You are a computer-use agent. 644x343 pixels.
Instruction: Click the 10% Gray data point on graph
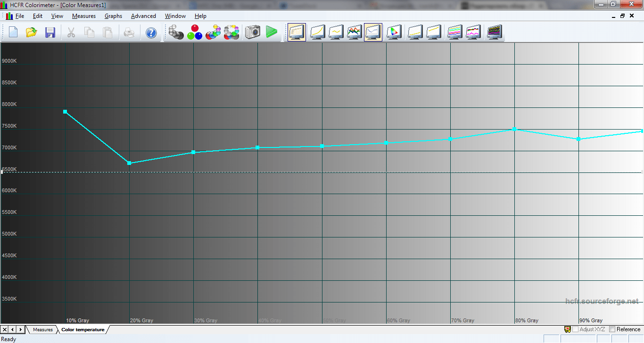point(65,112)
